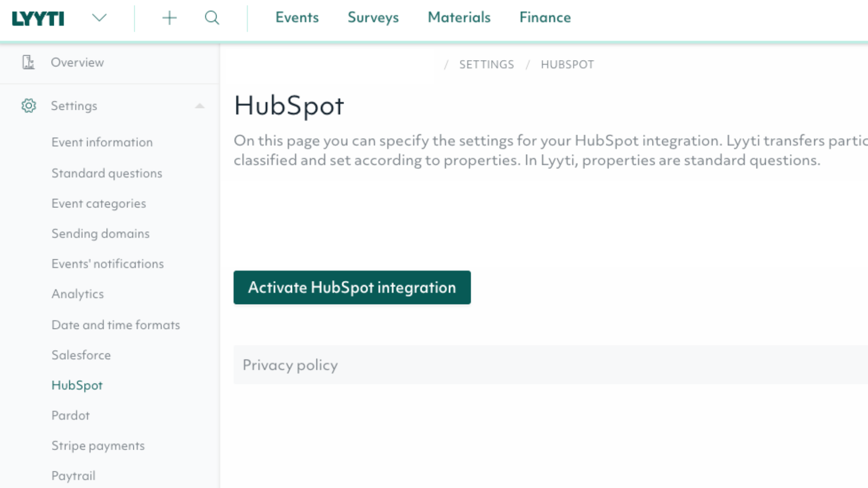This screenshot has height=488, width=868.
Task: Go to Date and time formats
Action: [x=116, y=324]
